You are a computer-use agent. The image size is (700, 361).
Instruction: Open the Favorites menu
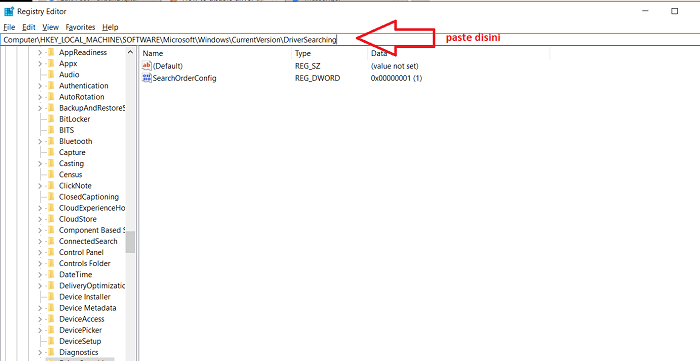pyautogui.click(x=80, y=27)
